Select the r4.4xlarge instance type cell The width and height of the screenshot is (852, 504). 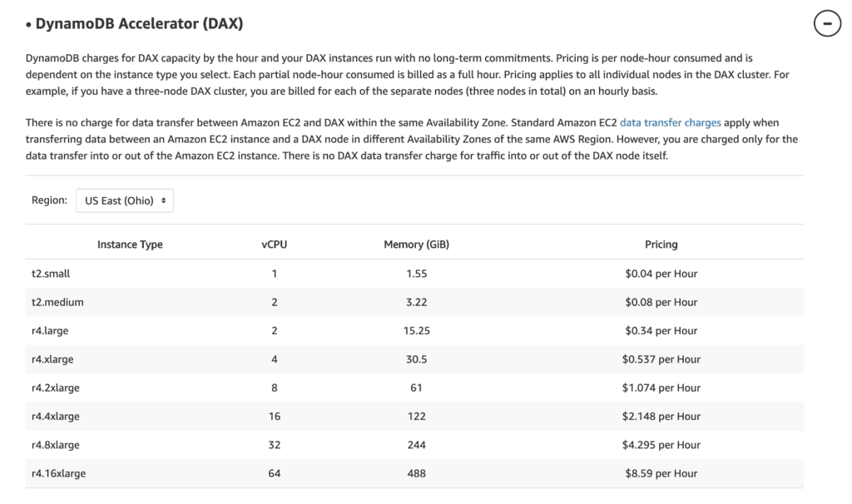[56, 416]
